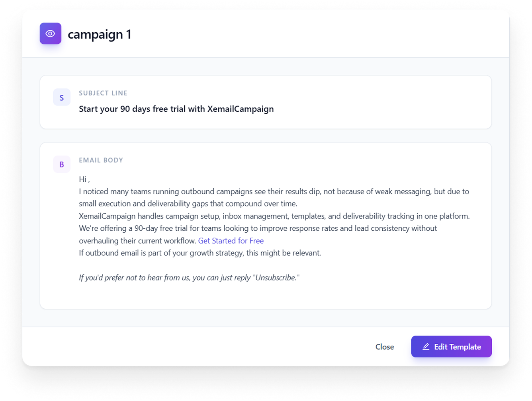
Task: Click the "EMAIL BODY" label
Action: (x=101, y=160)
